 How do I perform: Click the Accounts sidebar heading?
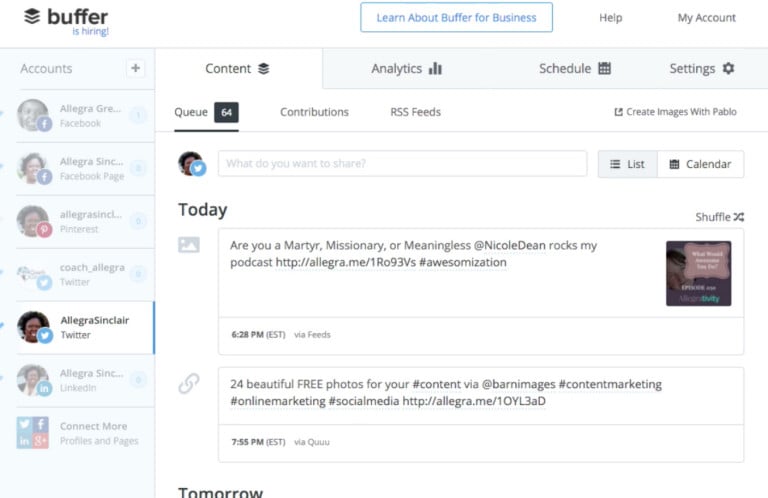pos(46,69)
